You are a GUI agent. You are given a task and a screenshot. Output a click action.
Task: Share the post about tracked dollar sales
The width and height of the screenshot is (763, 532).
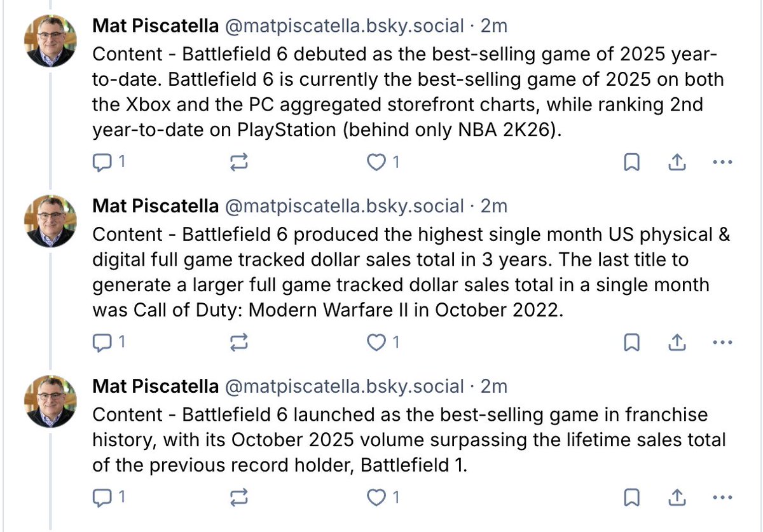pyautogui.click(x=677, y=343)
